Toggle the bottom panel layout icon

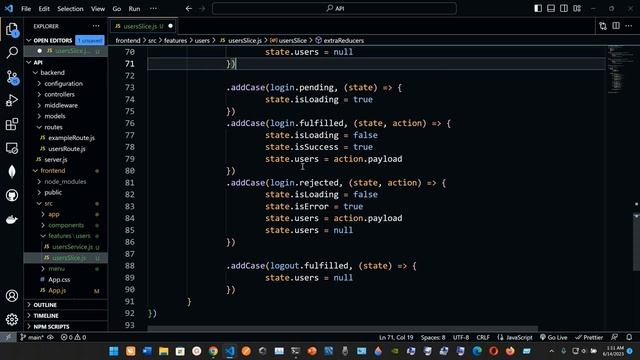[551, 9]
